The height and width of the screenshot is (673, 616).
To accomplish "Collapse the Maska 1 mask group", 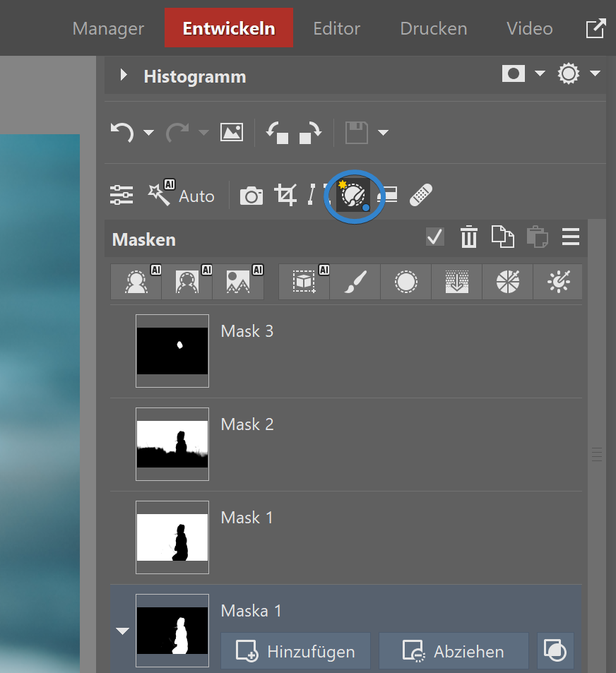I will (123, 631).
